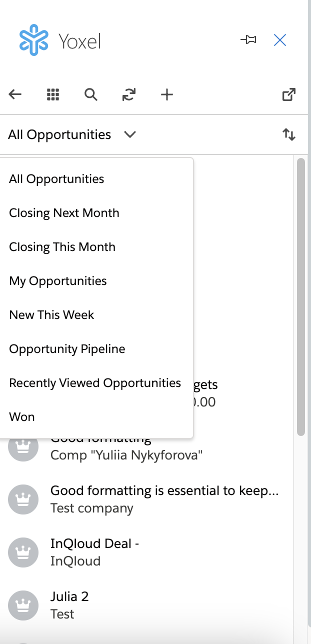Select Opportunity Pipeline option
311x644 pixels.
tap(67, 349)
